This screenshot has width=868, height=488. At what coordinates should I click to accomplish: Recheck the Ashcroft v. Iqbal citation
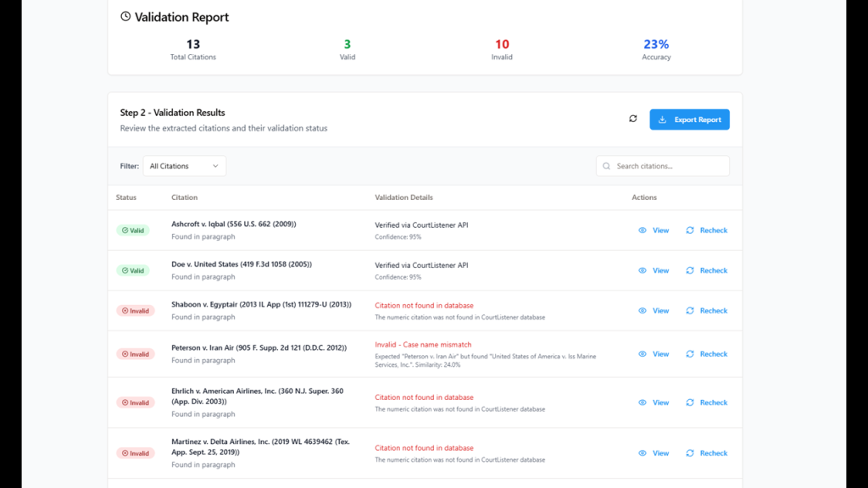(x=712, y=230)
